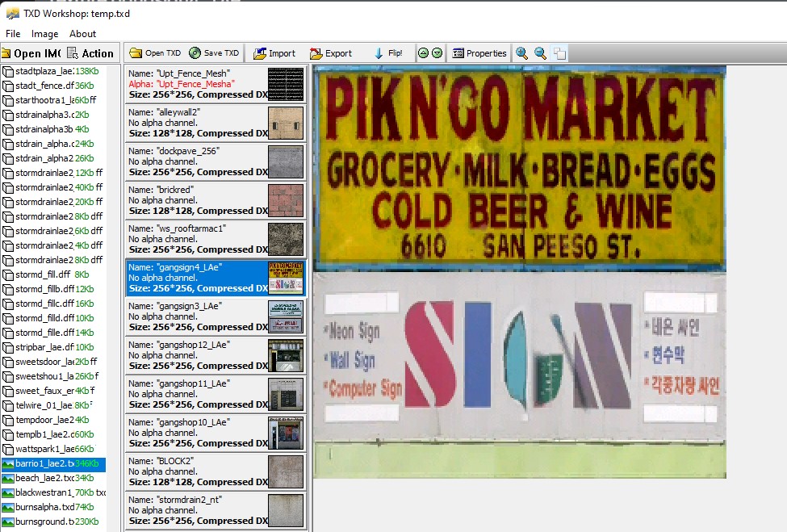Select stormd_fill.dff file
Screen dimensions: 787x532
click(x=53, y=275)
